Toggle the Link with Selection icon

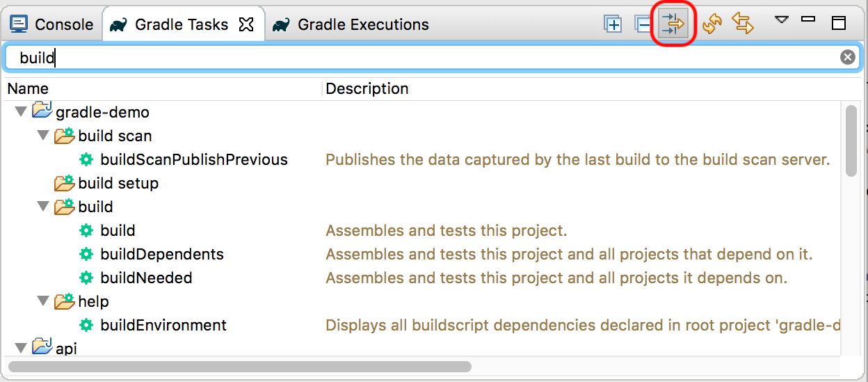pyautogui.click(x=743, y=24)
